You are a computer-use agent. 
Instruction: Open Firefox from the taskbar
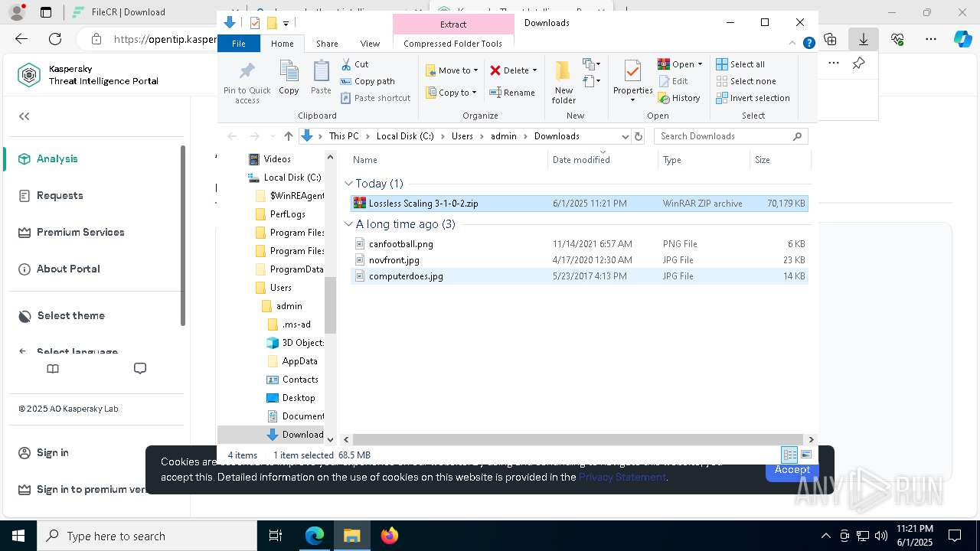tap(389, 536)
